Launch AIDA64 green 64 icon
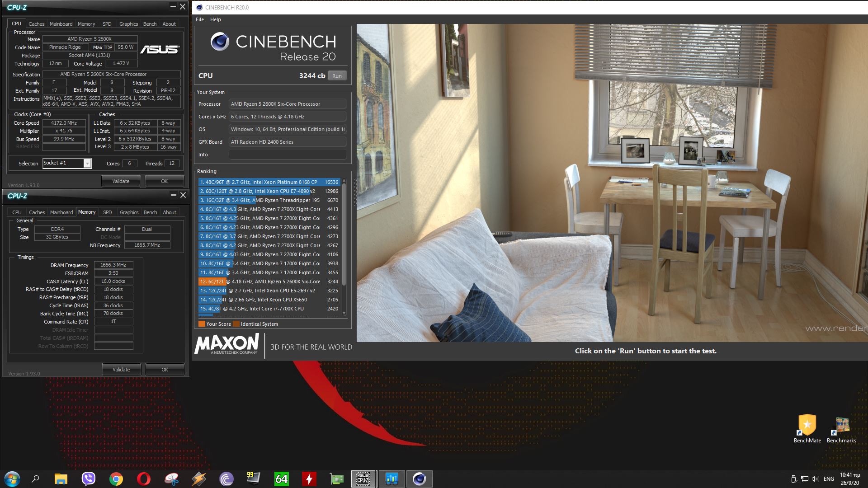868x488 pixels. [x=281, y=479]
